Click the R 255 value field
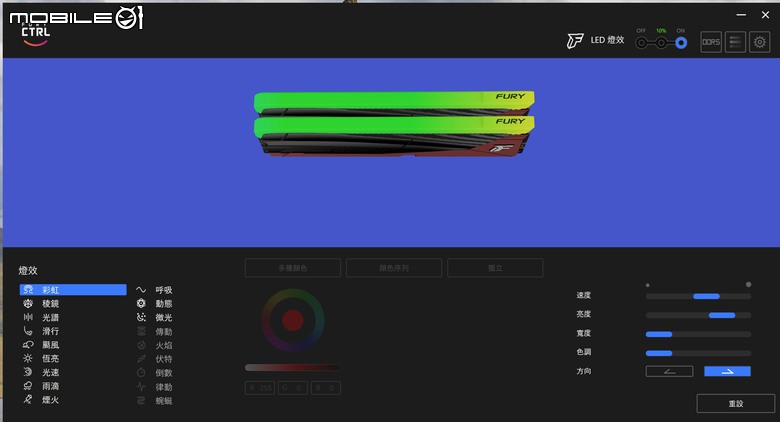The width and height of the screenshot is (780, 422). tap(260, 388)
